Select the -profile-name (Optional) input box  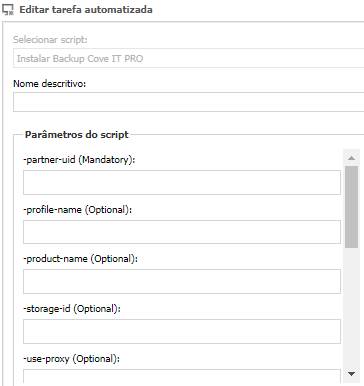click(x=182, y=232)
